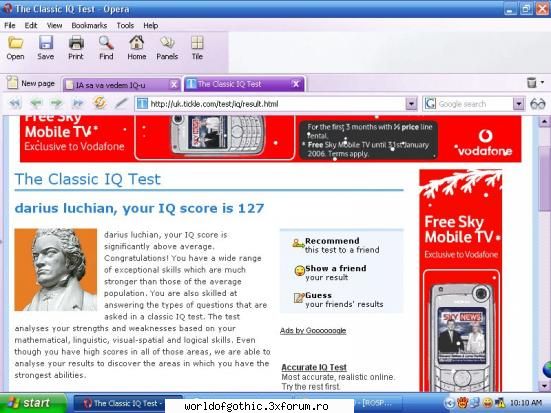Click the Print toolbar icon
The image size is (551, 413).
tap(76, 43)
